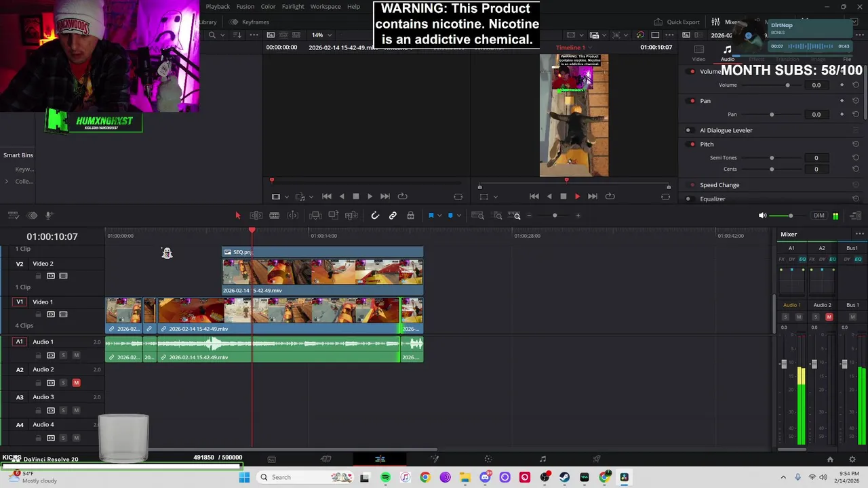Open the Help menu

click(x=353, y=7)
